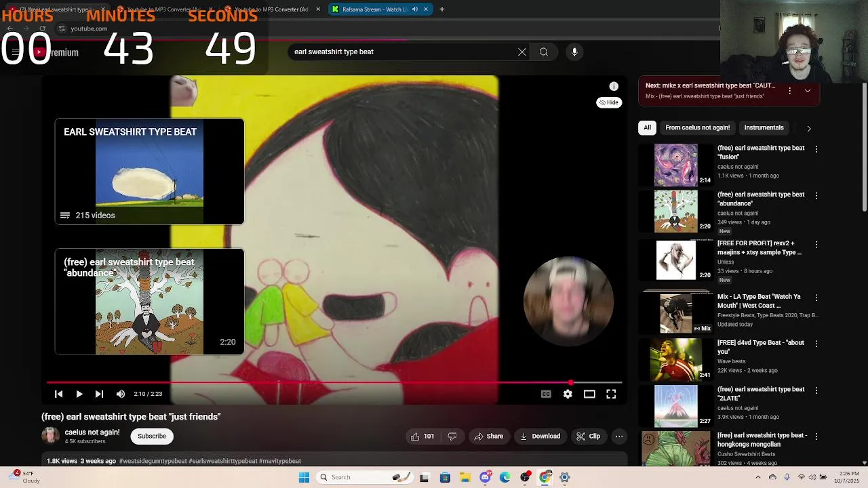The width and height of the screenshot is (868, 488).
Task: Like the video with 101 likes
Action: click(422, 436)
